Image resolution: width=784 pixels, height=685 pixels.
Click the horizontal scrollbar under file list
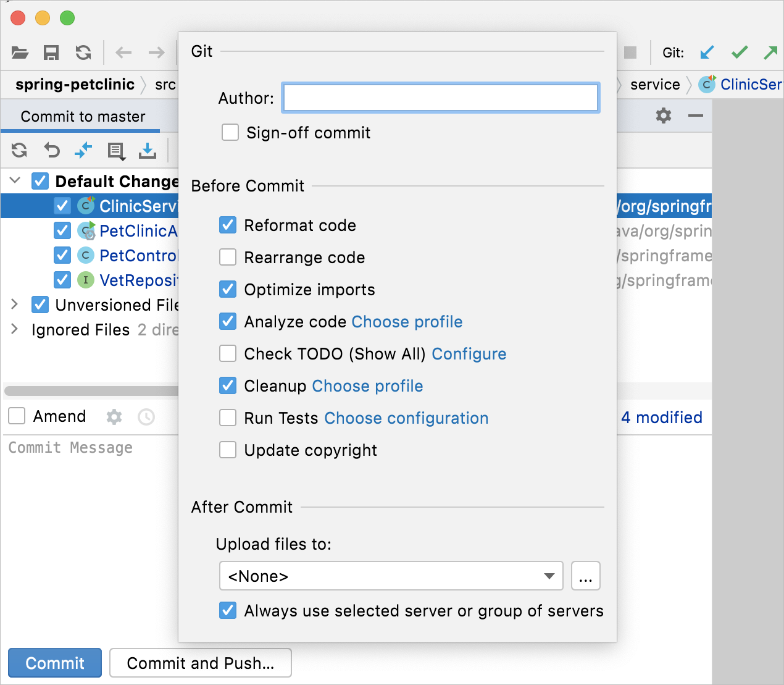coord(91,390)
